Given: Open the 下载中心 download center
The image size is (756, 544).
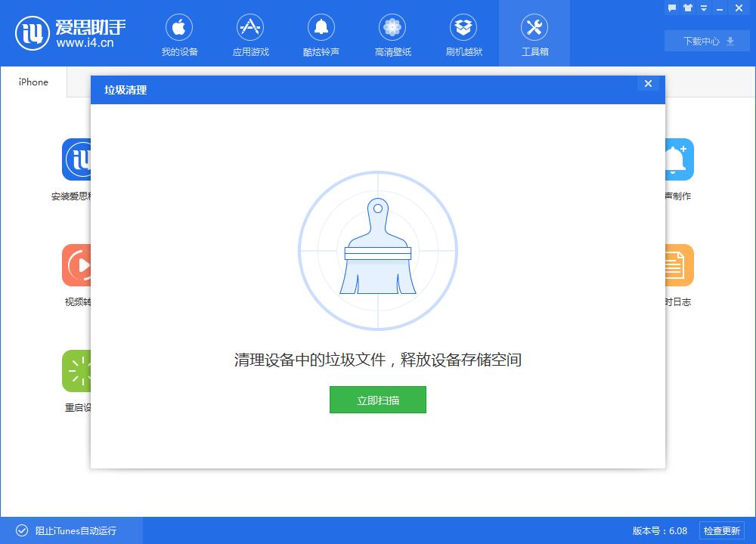Looking at the screenshot, I should coord(706,41).
